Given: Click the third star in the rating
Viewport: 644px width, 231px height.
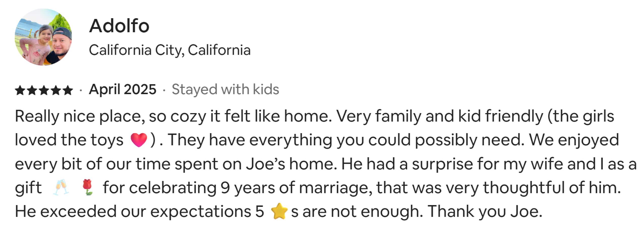Looking at the screenshot, I should point(44,90).
